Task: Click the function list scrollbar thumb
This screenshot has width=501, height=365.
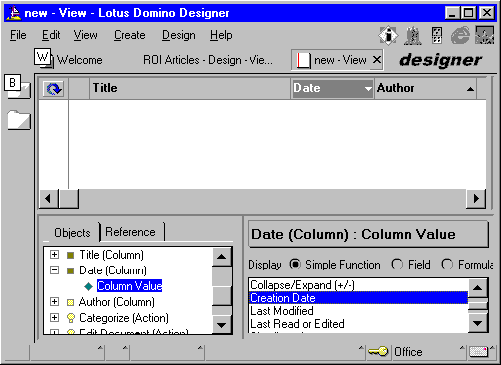Action: (x=478, y=305)
